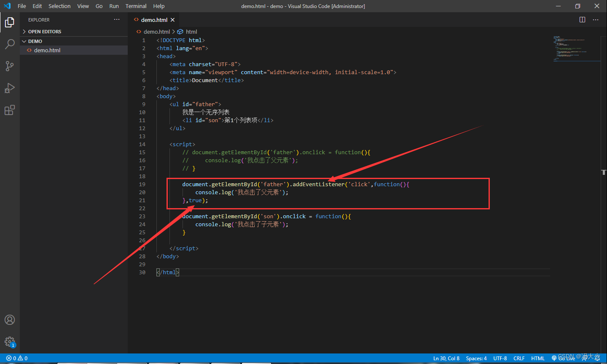Open the Edit menu

37,6
